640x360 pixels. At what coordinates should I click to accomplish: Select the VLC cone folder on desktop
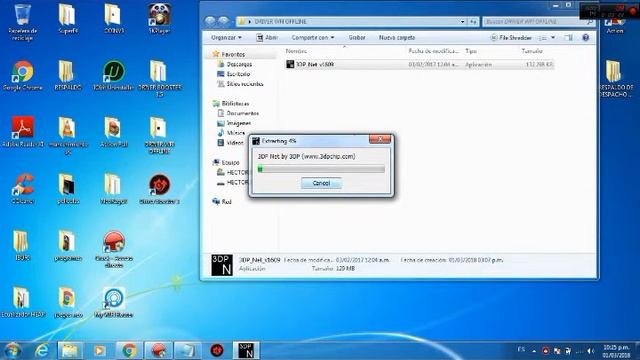tap(68, 136)
